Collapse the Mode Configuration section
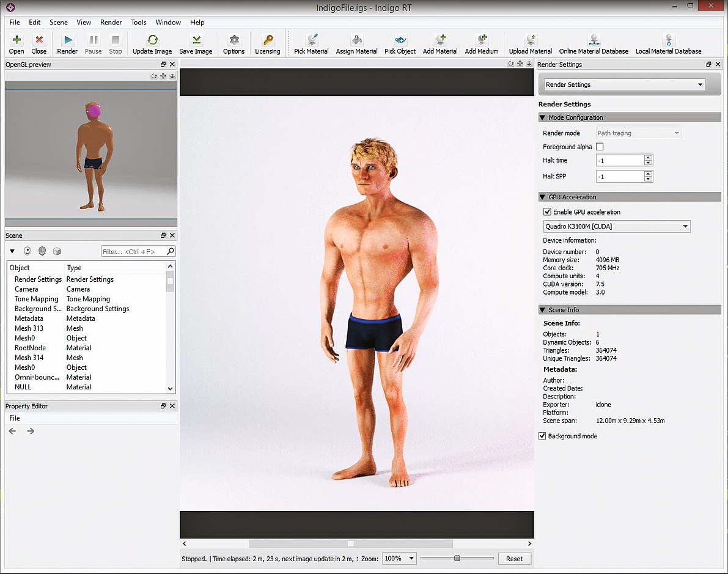 (542, 117)
